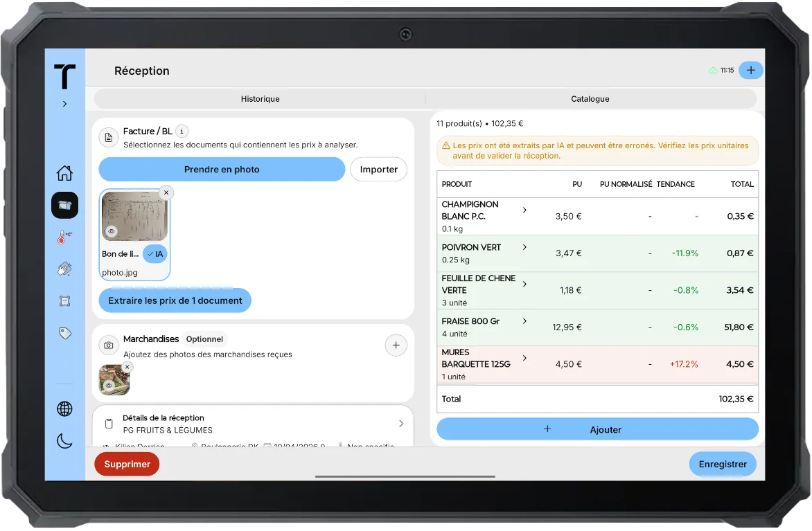Click the Enregistrer button
Viewport: 812px width, 531px height.
tap(723, 465)
